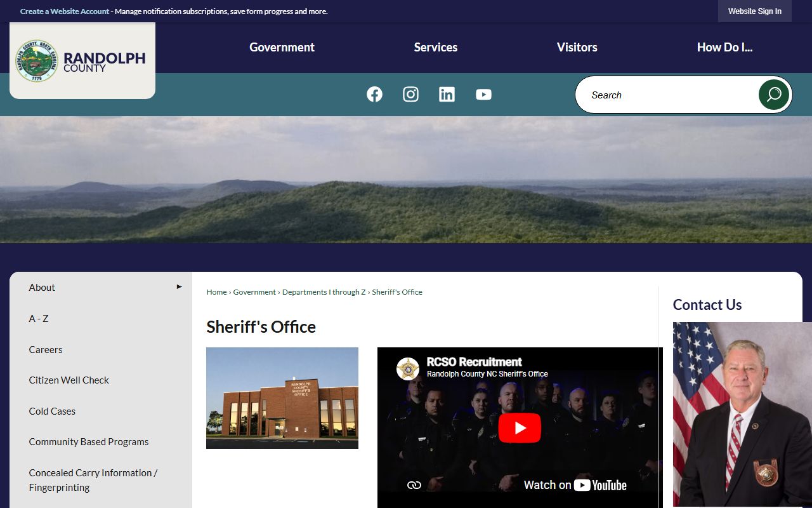Open Randolph County YouTube channel icon
Viewport: 812px width, 508px height.
click(483, 95)
